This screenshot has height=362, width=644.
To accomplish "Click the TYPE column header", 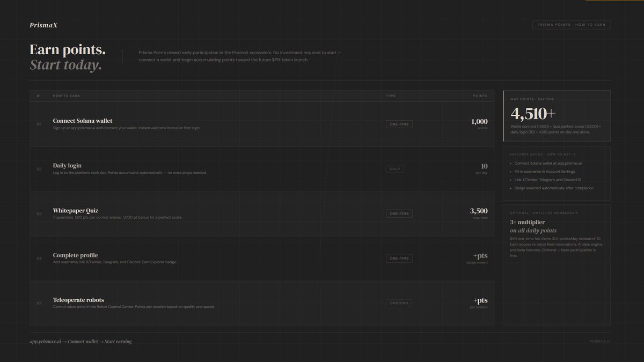I will (x=391, y=96).
